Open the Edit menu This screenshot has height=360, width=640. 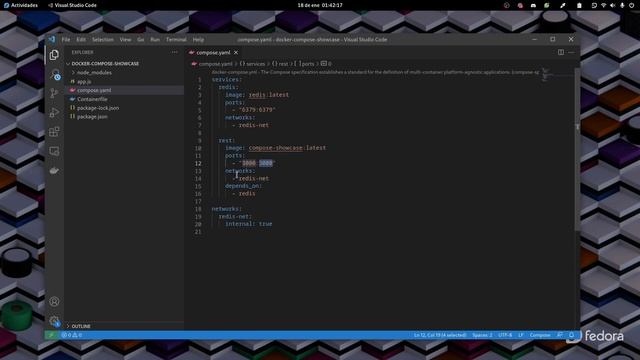(81, 40)
